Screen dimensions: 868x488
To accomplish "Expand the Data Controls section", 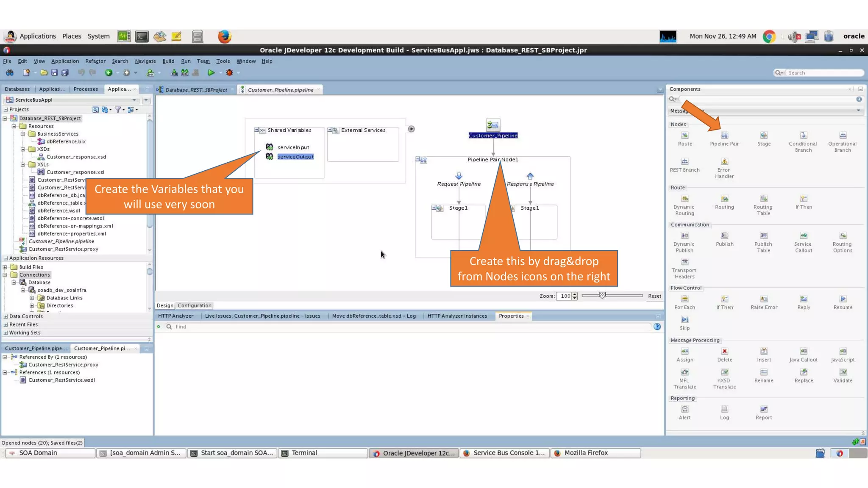I will [x=6, y=316].
